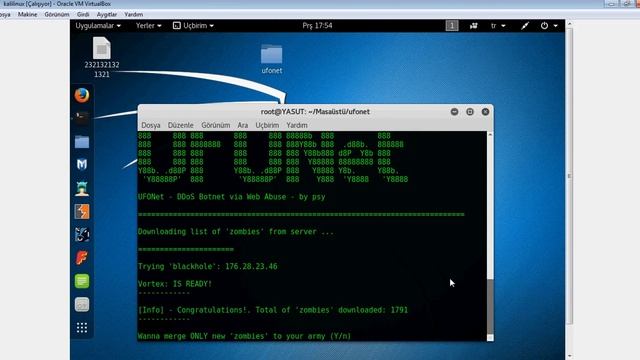
Task: Open the VirtualBox Makine menu
Action: click(x=27, y=14)
